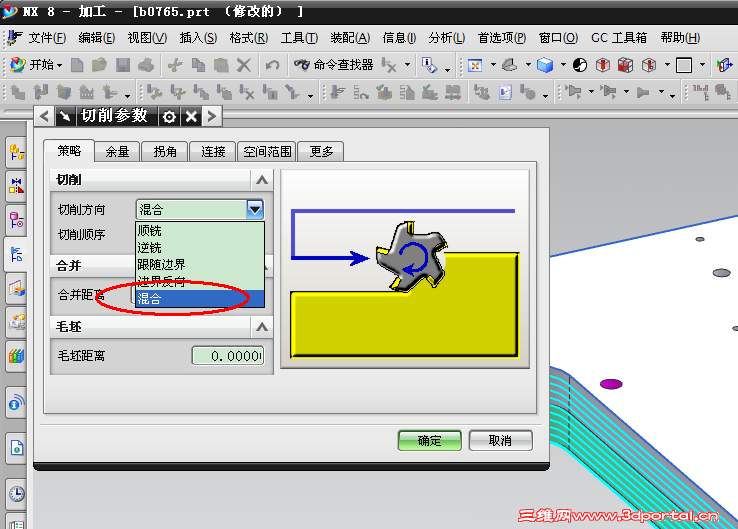Screen dimensions: 738x529
Task: Open the 帮助(H) menu
Action: coord(680,38)
